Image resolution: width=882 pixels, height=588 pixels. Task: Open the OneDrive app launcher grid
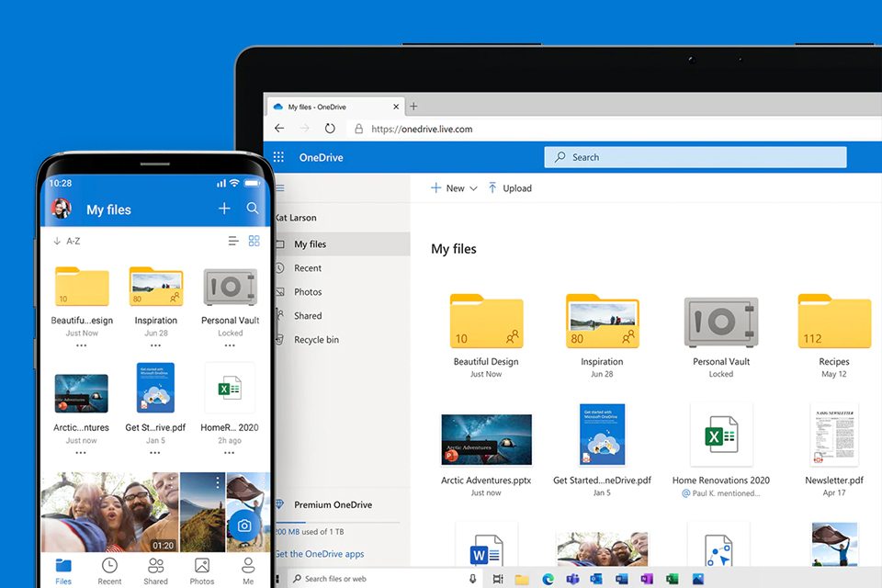tap(278, 157)
